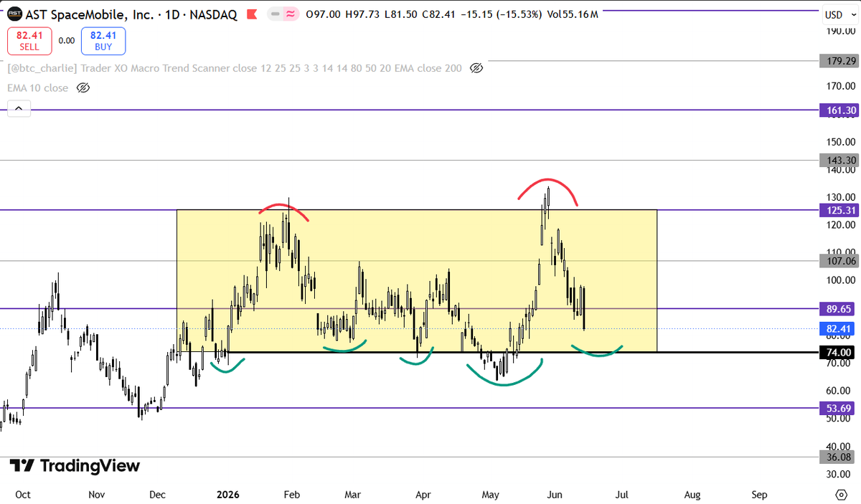The image size is (861, 504).
Task: Click the 2026 label on time axis
Action: tap(227, 495)
